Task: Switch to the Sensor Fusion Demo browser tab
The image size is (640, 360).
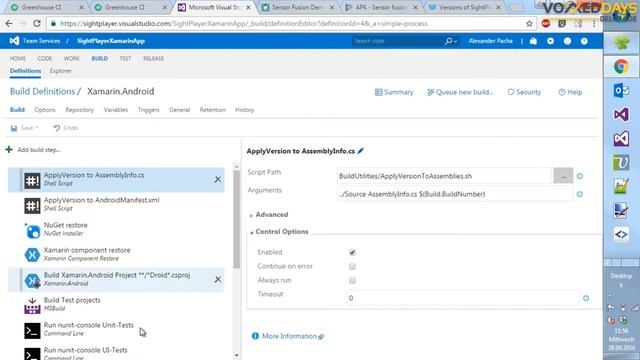Action: (297, 7)
